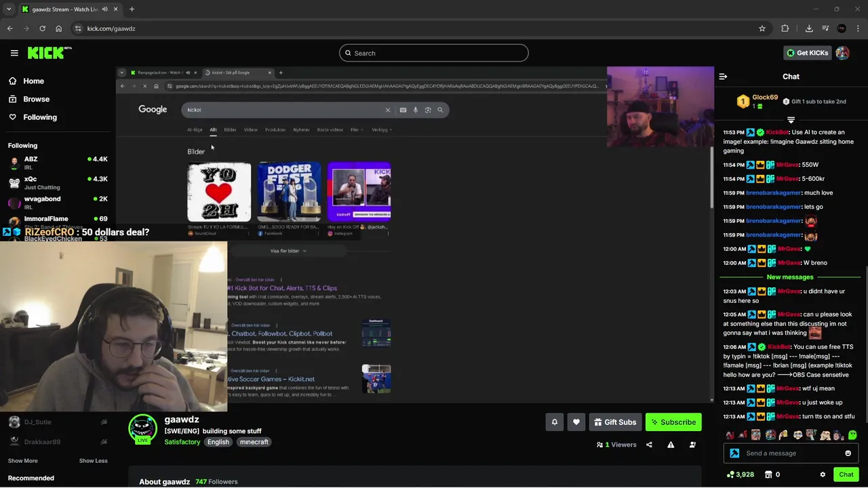868x488 pixels.
Task: Report the stream with warning triangle icon
Action: pyautogui.click(x=671, y=445)
